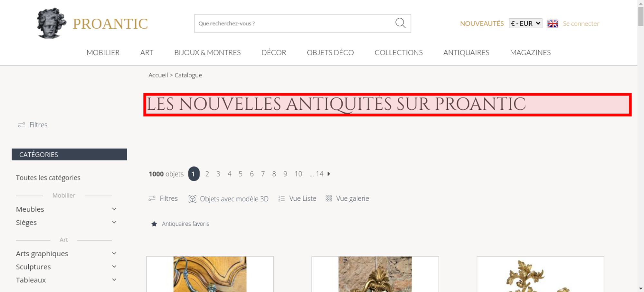644x292 pixels.
Task: Open the gilt bronze ornament thumbnail
Action: point(540,274)
